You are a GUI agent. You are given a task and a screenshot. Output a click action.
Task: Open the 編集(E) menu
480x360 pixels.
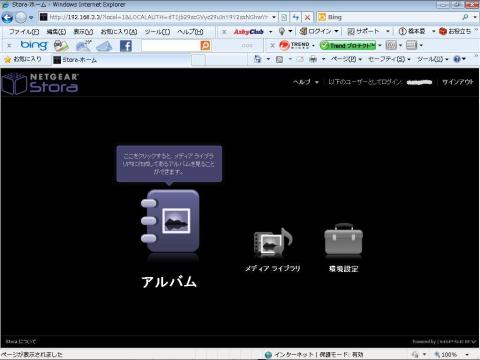click(56, 32)
